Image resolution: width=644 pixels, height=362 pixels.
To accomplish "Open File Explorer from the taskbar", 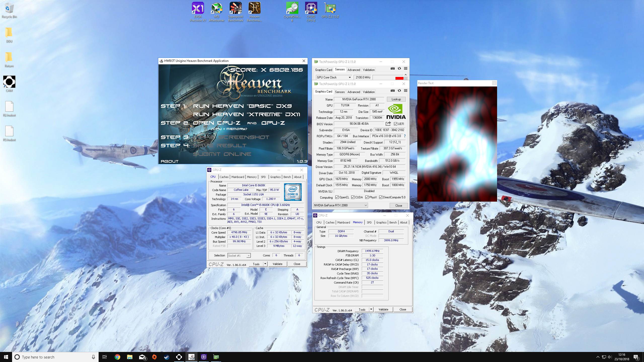I will (130, 357).
